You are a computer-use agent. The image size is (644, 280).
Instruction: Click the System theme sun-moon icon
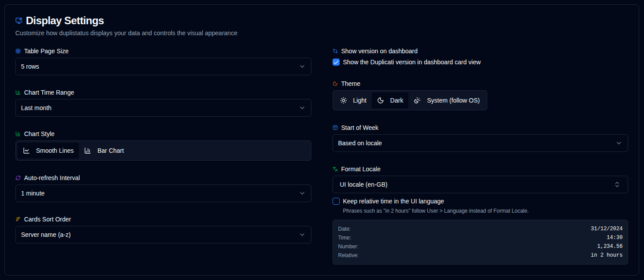(x=417, y=100)
